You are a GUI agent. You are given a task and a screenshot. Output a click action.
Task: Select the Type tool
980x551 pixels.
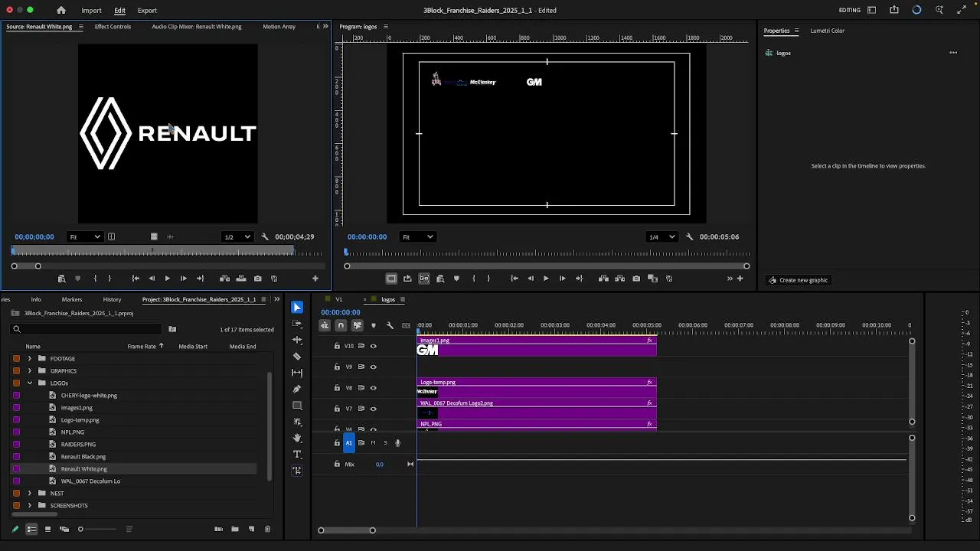click(297, 455)
